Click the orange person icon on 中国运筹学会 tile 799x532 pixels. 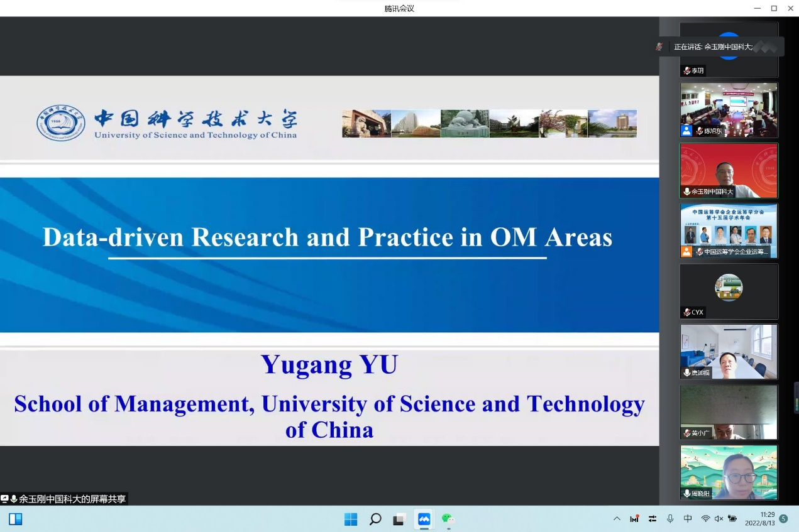click(686, 251)
